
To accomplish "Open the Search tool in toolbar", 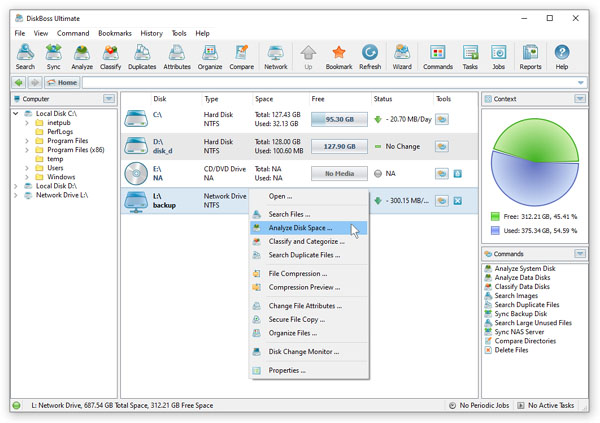I will (x=25, y=57).
